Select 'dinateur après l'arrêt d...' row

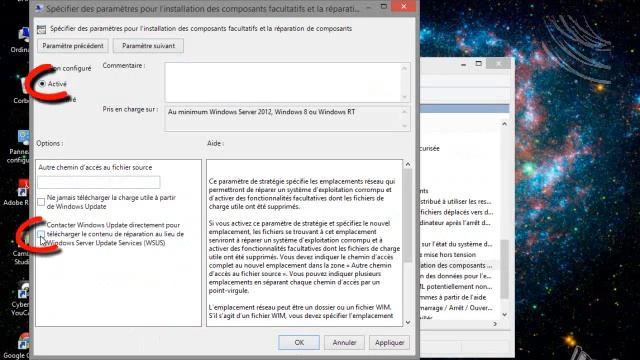click(x=456, y=223)
